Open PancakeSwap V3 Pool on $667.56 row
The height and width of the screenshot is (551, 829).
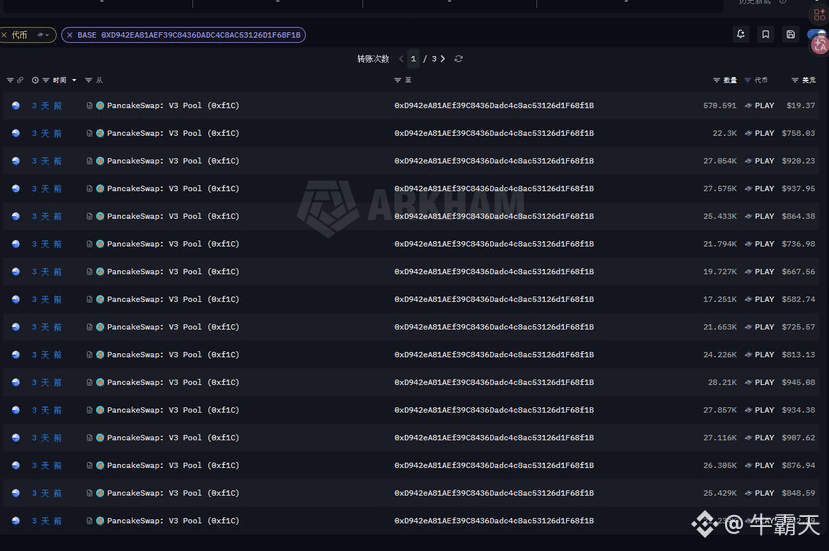coord(173,272)
